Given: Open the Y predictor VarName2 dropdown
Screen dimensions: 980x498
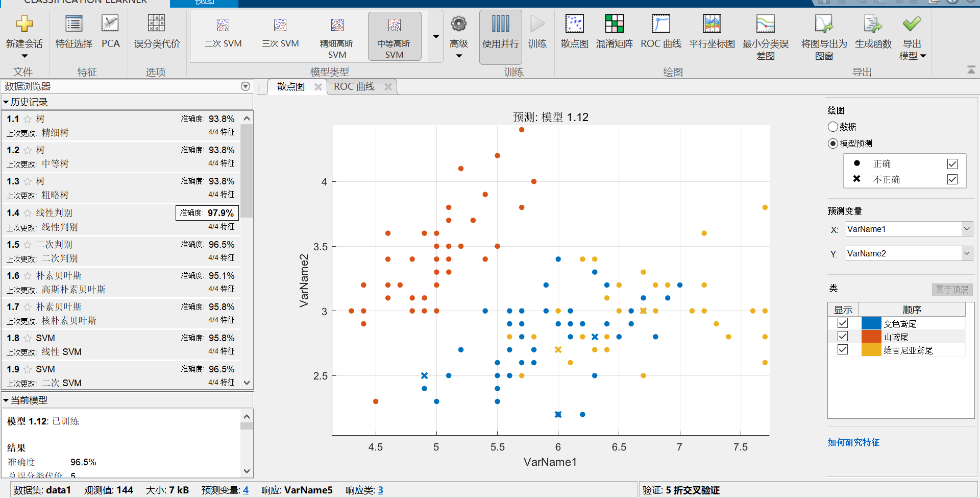Looking at the screenshot, I should (x=967, y=253).
